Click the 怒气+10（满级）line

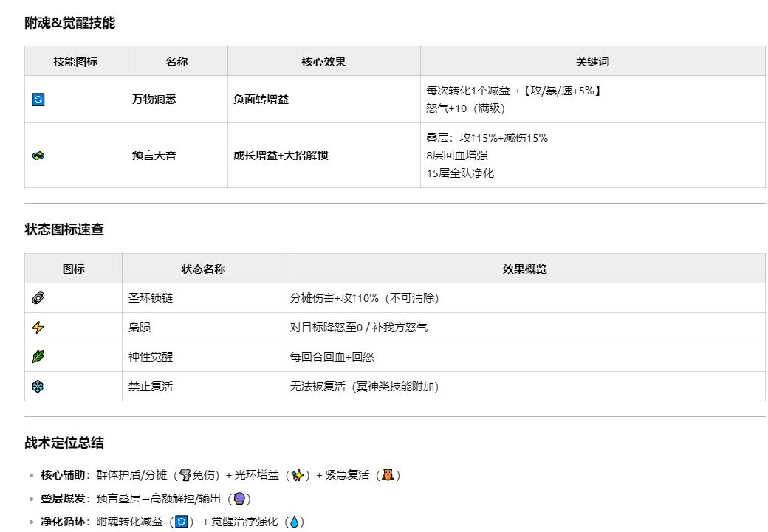(465, 108)
